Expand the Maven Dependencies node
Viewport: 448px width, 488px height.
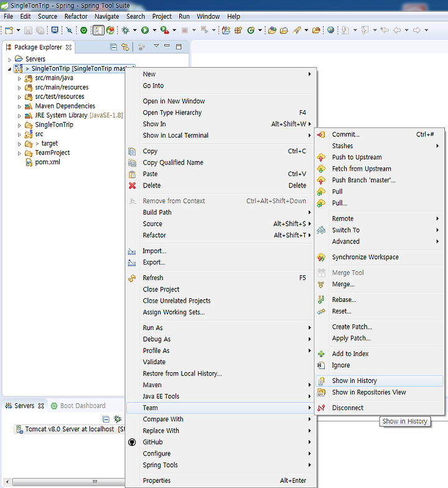[x=19, y=106]
